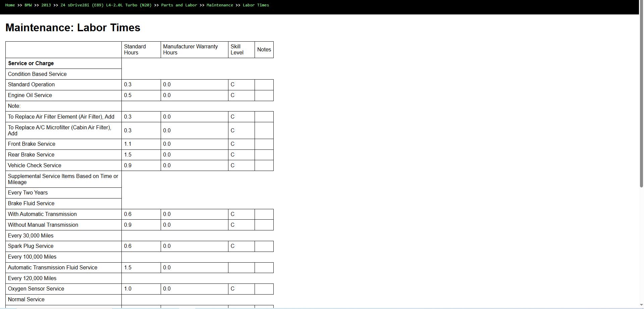Click Rear Brake Service 1.5 hours cell
The height and width of the screenshot is (309, 644).
pos(141,155)
